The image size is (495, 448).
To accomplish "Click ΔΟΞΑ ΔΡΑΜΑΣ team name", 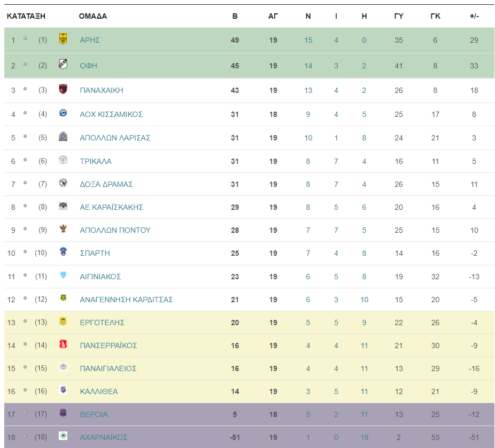I will point(106,184).
